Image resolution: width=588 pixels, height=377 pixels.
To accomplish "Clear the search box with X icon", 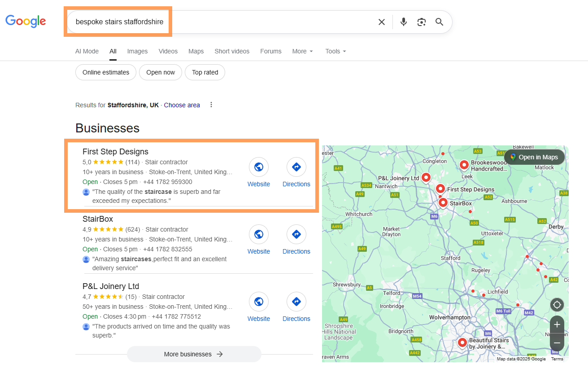I will (381, 22).
